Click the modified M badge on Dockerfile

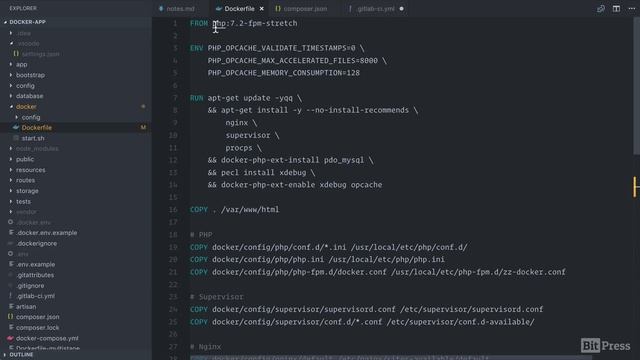(143, 127)
